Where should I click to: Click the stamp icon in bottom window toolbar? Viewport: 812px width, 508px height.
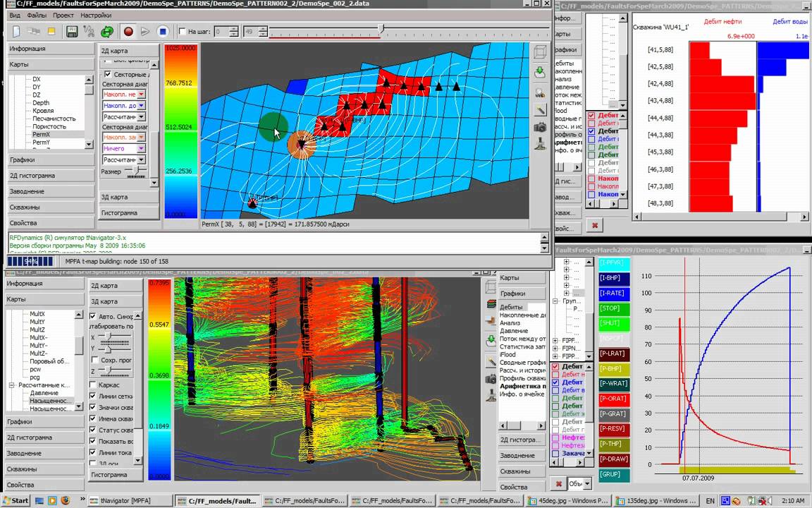click(x=491, y=396)
